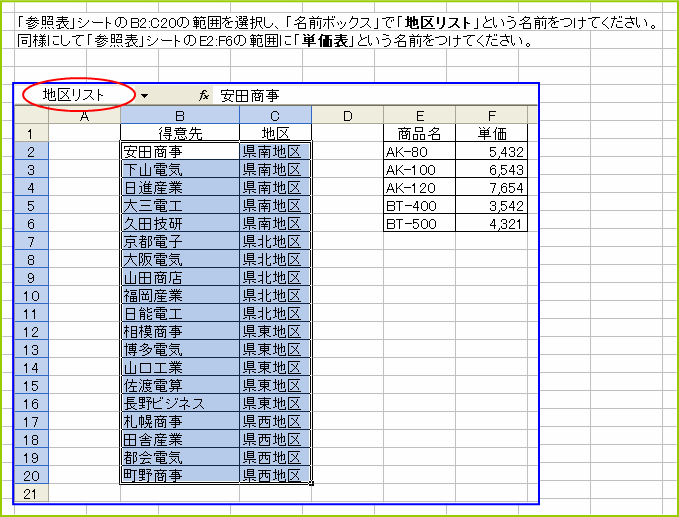Image resolution: width=679 pixels, height=517 pixels.
Task: Select price cell 5,432
Action: [491, 151]
